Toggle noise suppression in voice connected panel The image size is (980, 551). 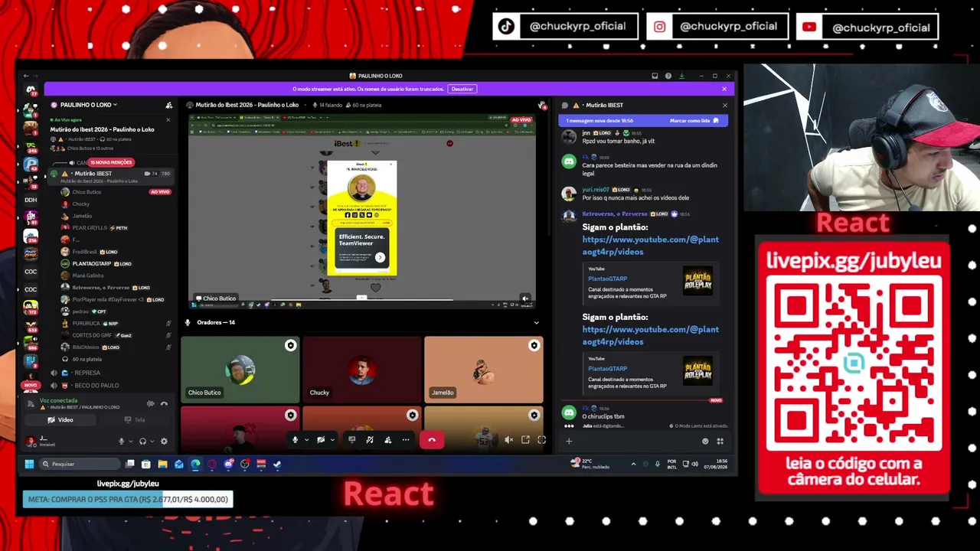[151, 403]
